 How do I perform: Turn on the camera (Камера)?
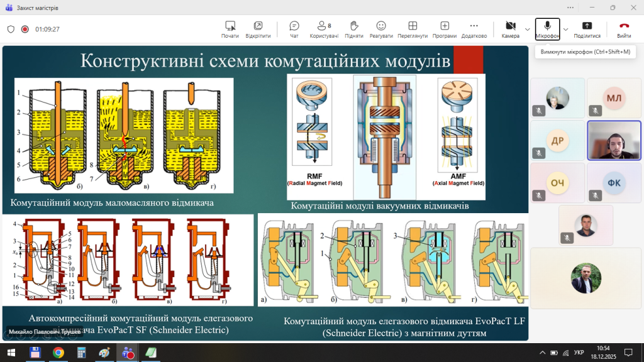pos(511,29)
